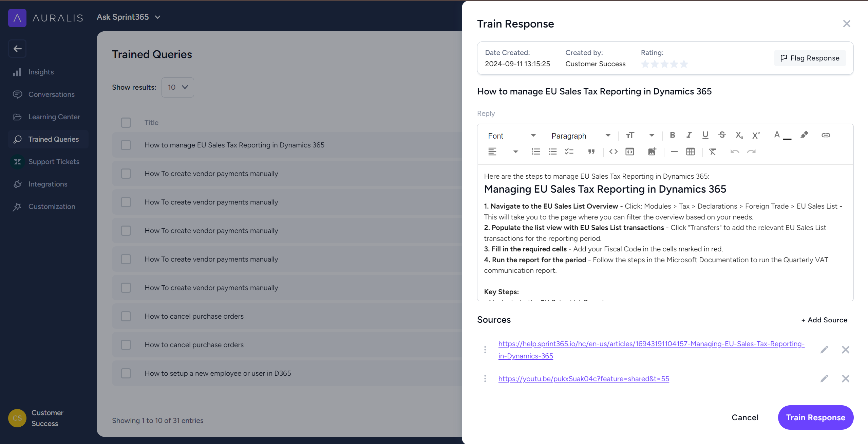Toggle checkbox for How to manage EU Sales Tax
Viewport: 868px width, 444px height.
coord(126,145)
